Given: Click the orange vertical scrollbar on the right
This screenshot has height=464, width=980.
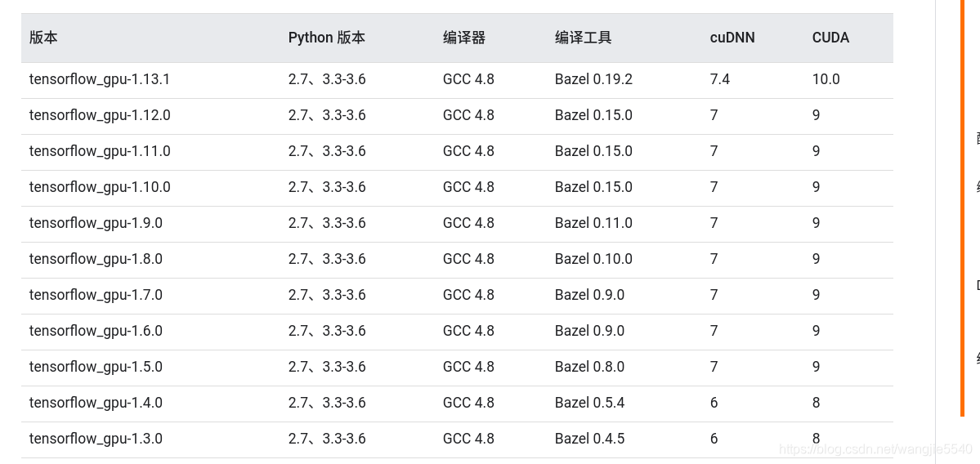Looking at the screenshot, I should click(x=963, y=208).
